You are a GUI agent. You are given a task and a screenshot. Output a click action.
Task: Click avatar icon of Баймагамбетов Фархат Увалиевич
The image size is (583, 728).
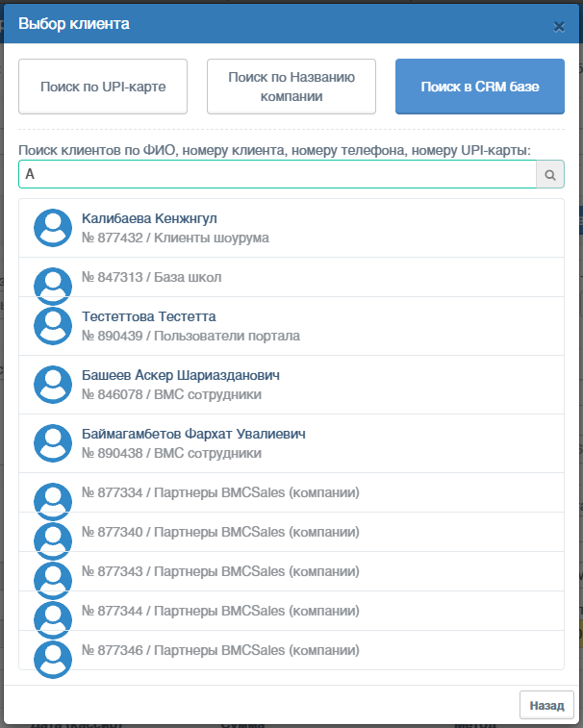tap(53, 443)
